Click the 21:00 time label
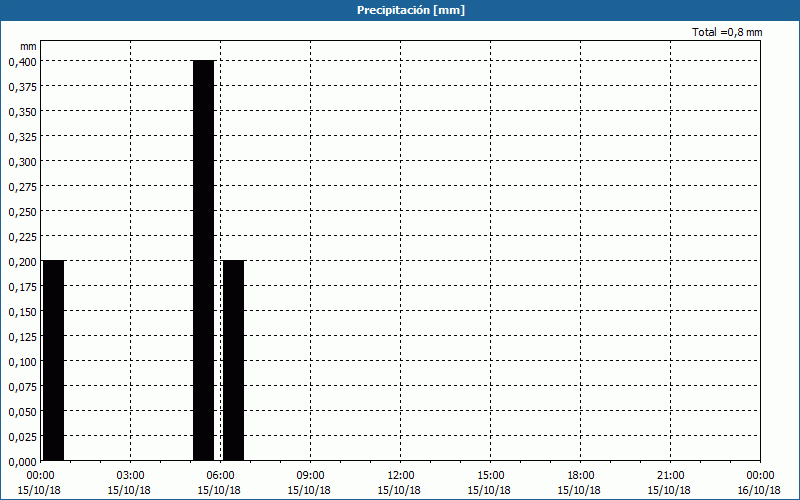Image resolution: width=800 pixels, height=500 pixels. click(x=670, y=476)
